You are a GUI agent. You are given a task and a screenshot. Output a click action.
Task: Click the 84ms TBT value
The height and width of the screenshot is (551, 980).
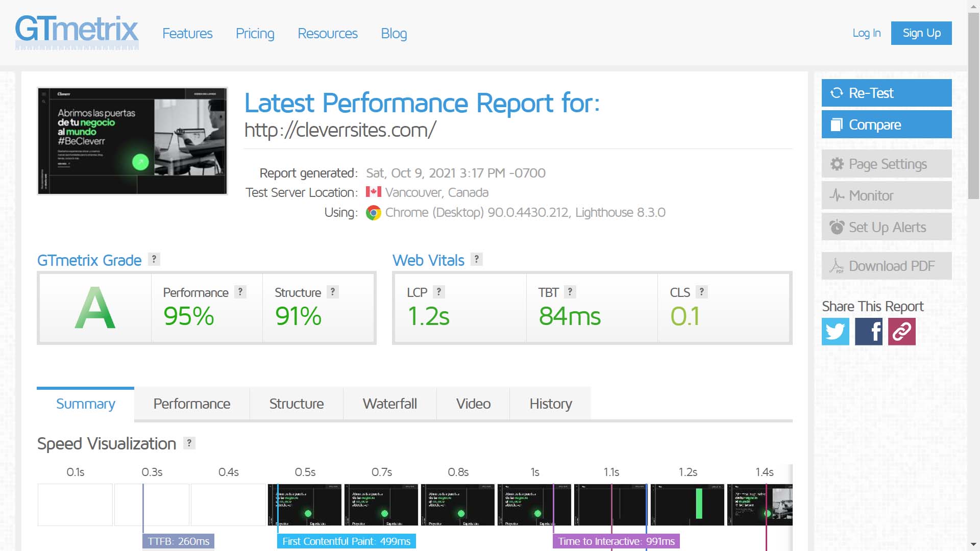tap(570, 316)
